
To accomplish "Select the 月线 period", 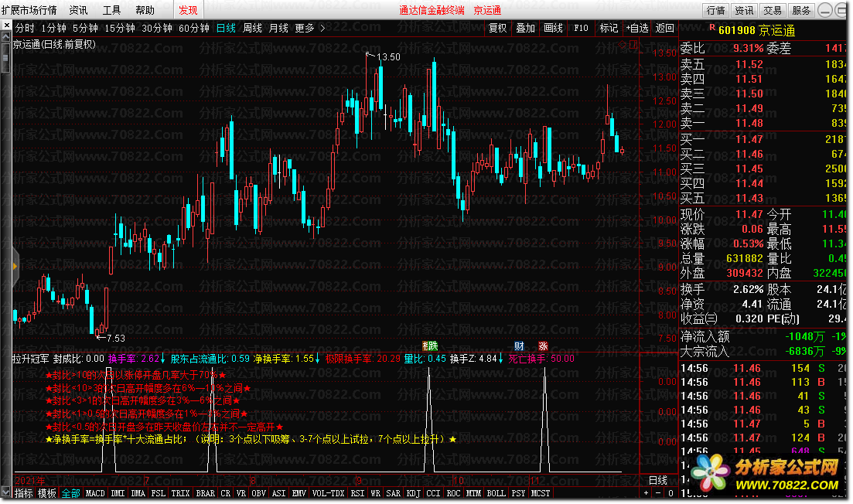I will 278,28.
